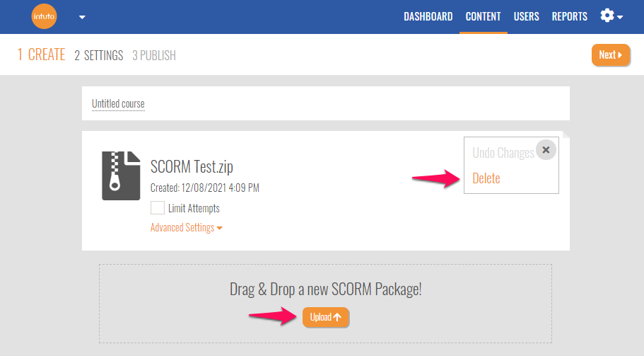This screenshot has width=644, height=356.
Task: Open the Reports menu
Action: tap(569, 16)
